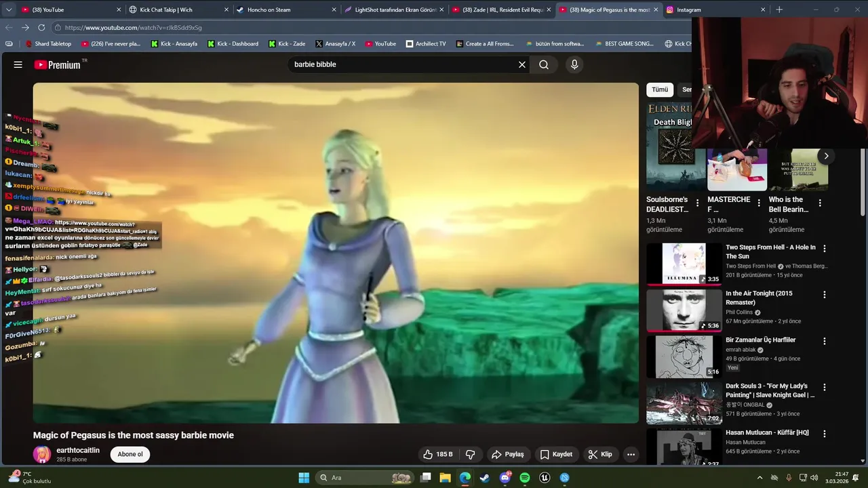Go back with the browser back arrow

tap(9, 28)
